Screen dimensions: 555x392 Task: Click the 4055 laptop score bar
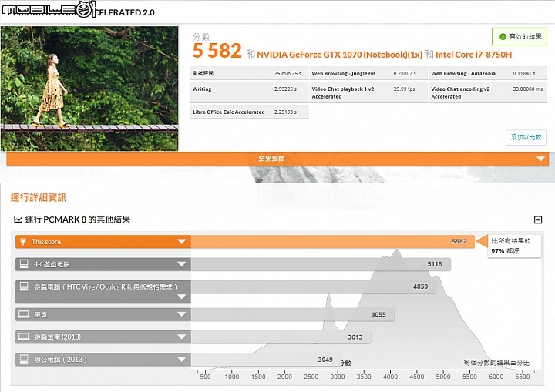tap(293, 314)
